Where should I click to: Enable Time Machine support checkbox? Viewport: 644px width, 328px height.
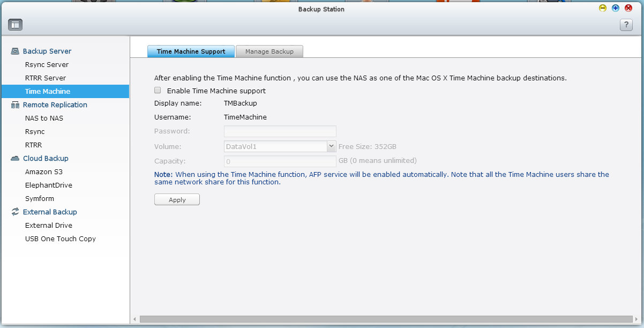point(158,91)
